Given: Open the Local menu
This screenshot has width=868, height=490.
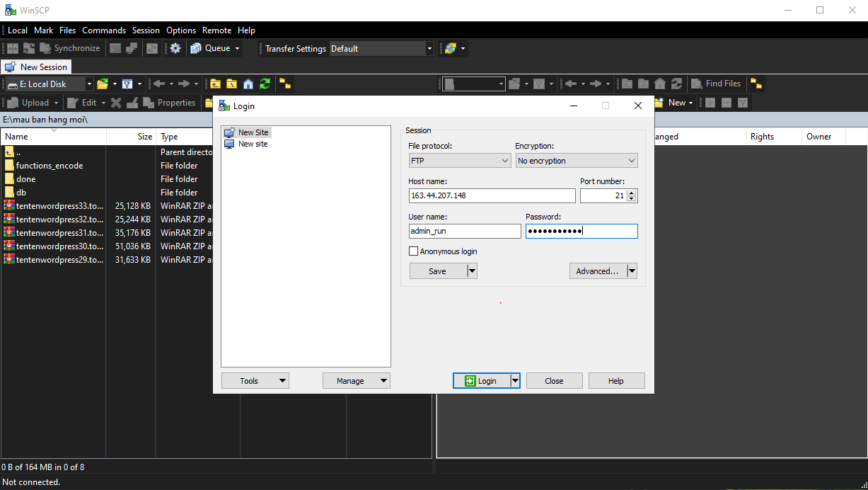Looking at the screenshot, I should (x=18, y=30).
